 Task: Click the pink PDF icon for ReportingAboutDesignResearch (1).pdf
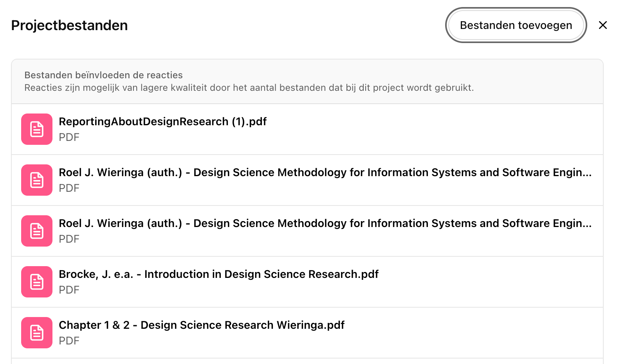[36, 129]
